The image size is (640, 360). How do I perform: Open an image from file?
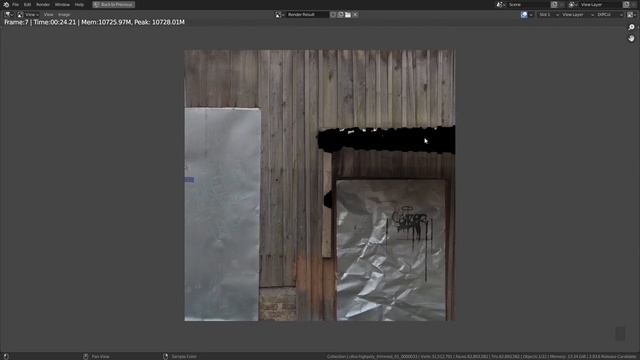pos(348,15)
